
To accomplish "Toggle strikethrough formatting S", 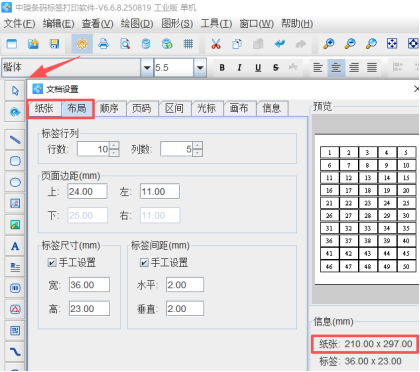I will click(x=276, y=68).
